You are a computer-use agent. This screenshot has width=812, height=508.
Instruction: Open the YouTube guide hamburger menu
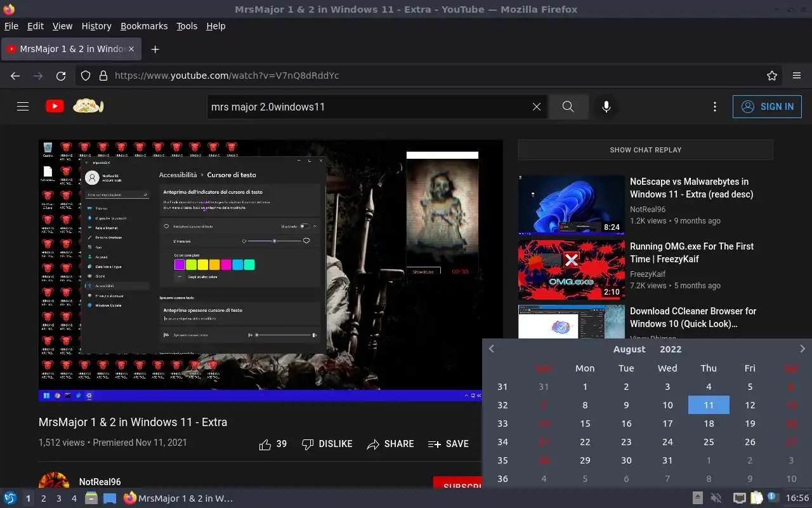pyautogui.click(x=23, y=107)
